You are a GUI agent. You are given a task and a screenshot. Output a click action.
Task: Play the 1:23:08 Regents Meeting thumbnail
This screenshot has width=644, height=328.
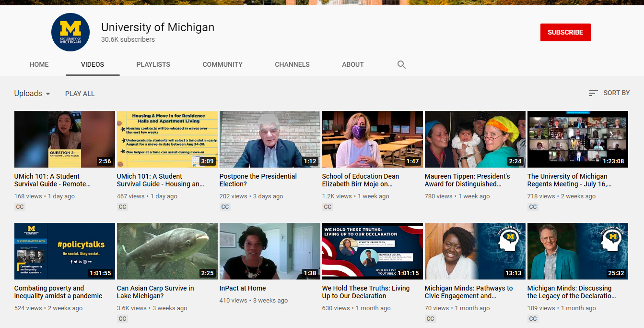click(578, 139)
